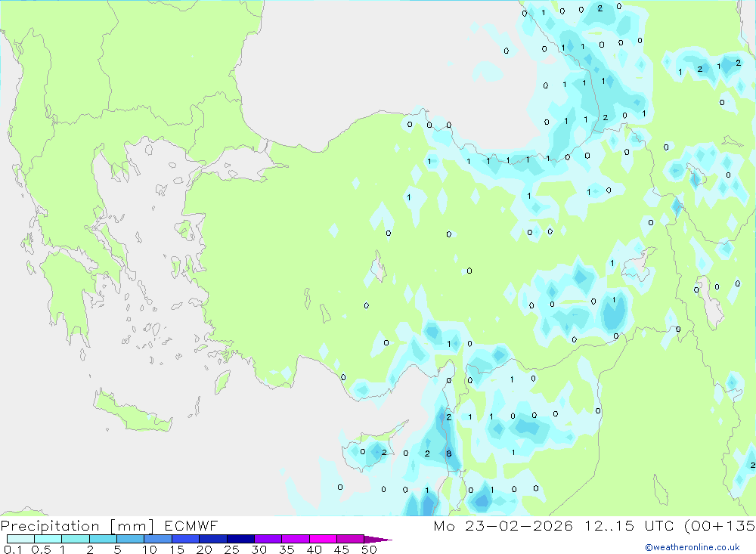
Task: Pick the 25–30 mm violet legend swatch
Action: (x=240, y=539)
